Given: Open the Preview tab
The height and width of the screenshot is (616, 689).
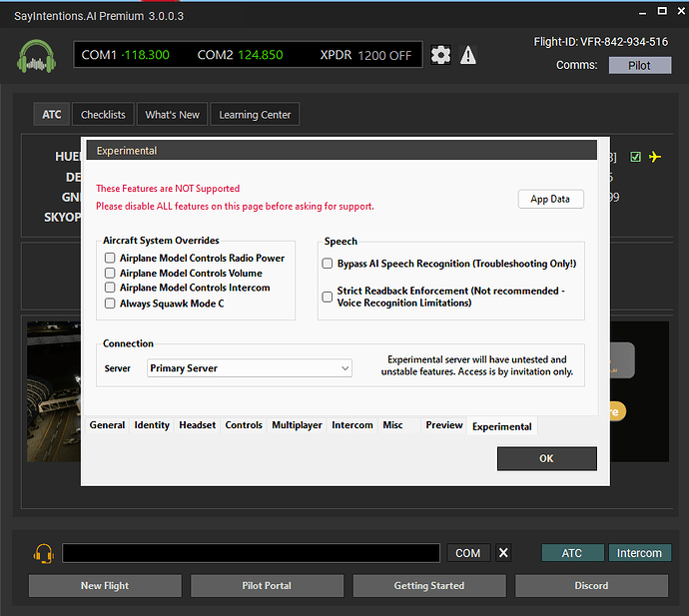Looking at the screenshot, I should coord(443,425).
